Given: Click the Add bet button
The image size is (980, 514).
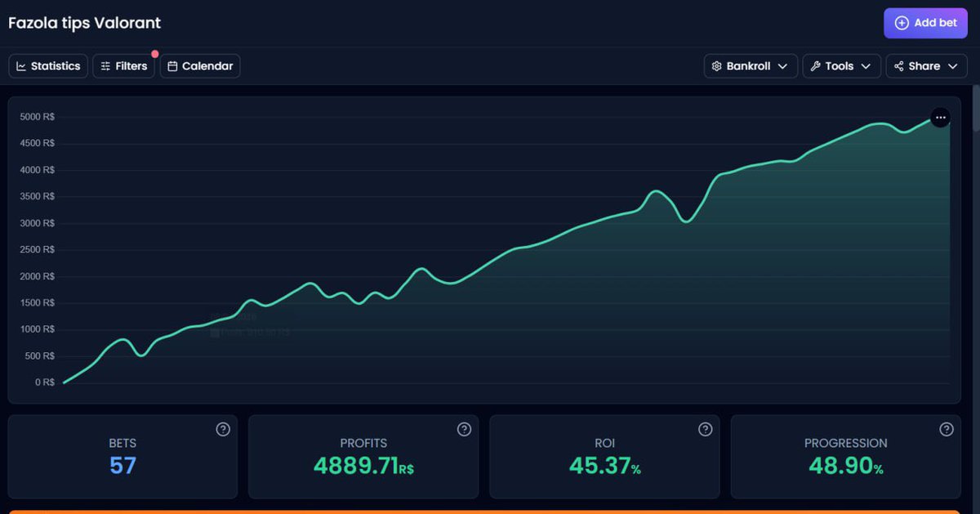Looking at the screenshot, I should click(x=925, y=23).
